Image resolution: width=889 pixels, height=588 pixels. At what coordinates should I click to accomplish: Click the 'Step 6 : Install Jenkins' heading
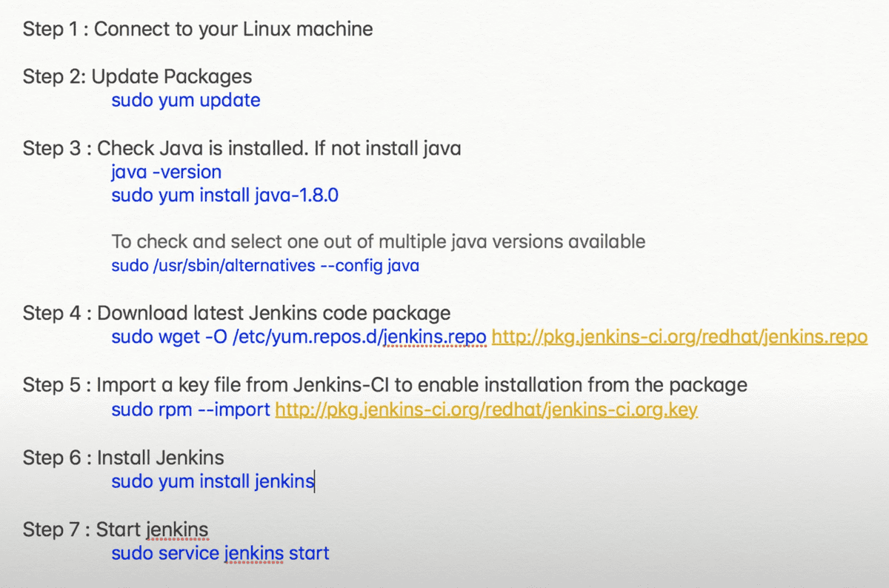124,458
